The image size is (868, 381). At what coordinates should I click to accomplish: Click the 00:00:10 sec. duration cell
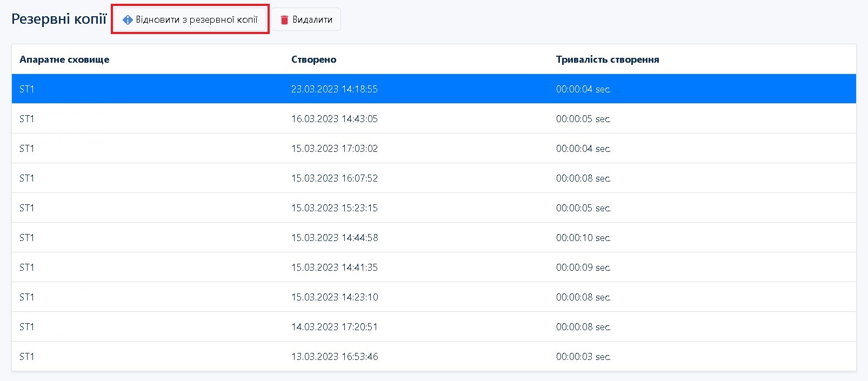[583, 238]
